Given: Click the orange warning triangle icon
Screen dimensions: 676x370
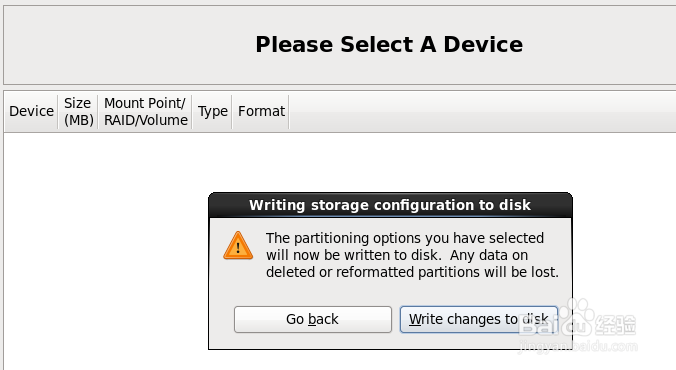Looking at the screenshot, I should (x=238, y=246).
